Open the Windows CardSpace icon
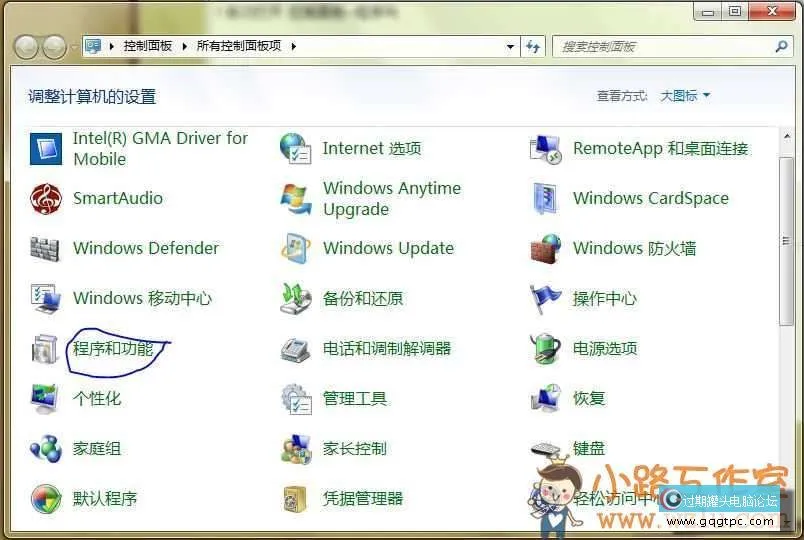The width and height of the screenshot is (804, 540). click(545, 198)
